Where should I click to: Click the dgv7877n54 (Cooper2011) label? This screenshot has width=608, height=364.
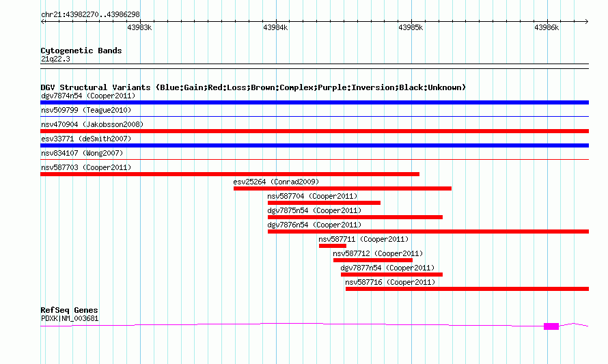click(x=388, y=268)
